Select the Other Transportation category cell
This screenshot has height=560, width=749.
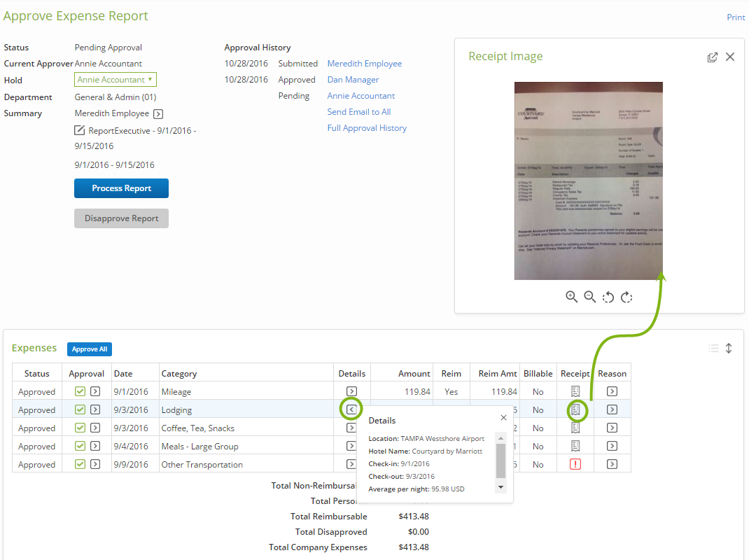click(x=246, y=464)
